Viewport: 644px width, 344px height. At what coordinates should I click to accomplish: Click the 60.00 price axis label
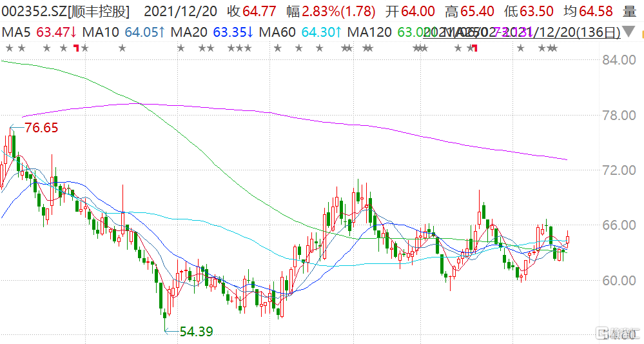point(613,281)
